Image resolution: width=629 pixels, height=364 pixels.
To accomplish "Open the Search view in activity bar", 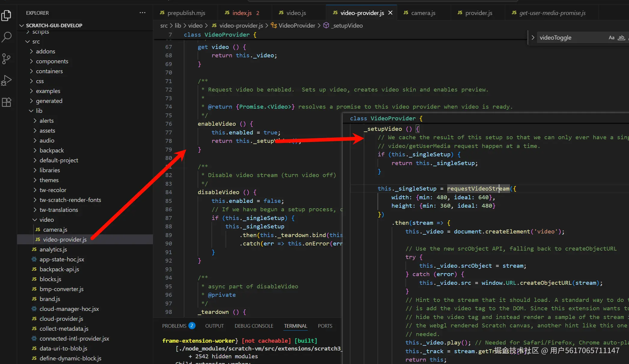I will [x=6, y=37].
